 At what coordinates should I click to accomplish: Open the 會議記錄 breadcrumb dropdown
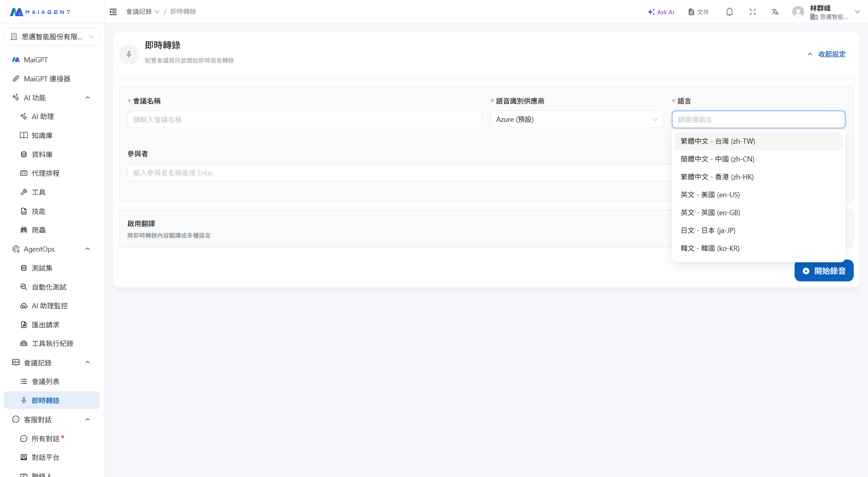[x=142, y=12]
